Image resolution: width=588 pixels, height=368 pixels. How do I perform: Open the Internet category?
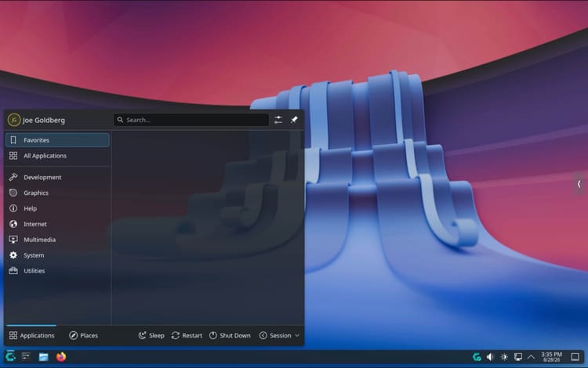(57, 224)
